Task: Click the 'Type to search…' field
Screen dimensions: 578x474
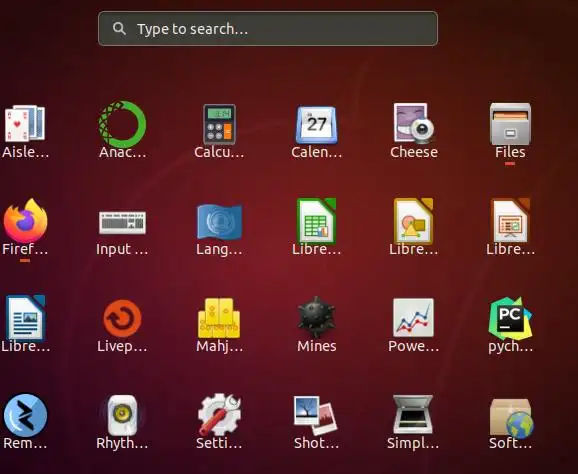Action: [268, 28]
